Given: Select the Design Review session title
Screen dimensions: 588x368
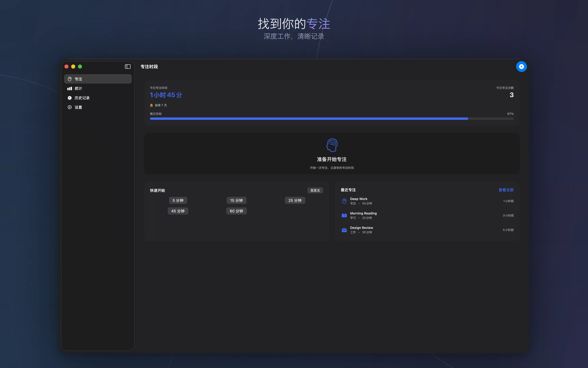Looking at the screenshot, I should click(x=361, y=228).
